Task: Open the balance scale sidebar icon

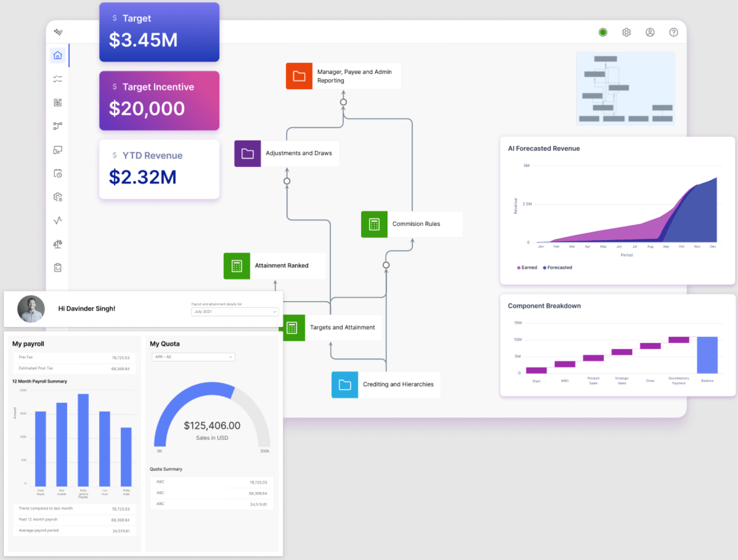Action: [x=58, y=244]
